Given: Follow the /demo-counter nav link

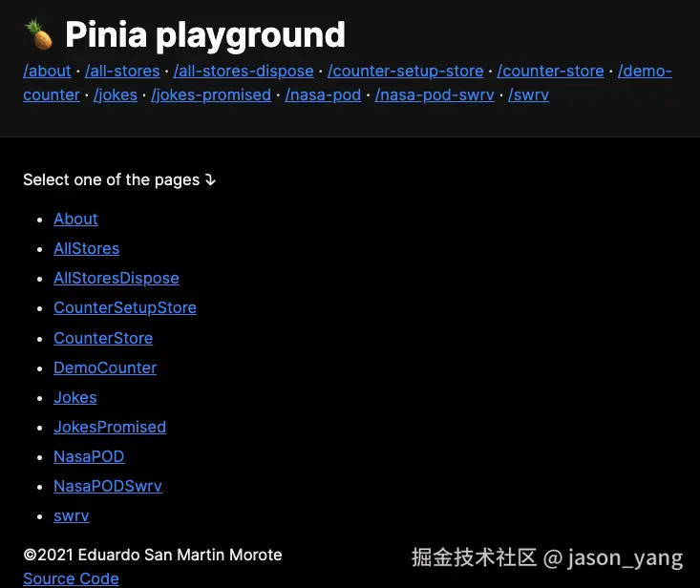Looking at the screenshot, I should click(x=645, y=71).
